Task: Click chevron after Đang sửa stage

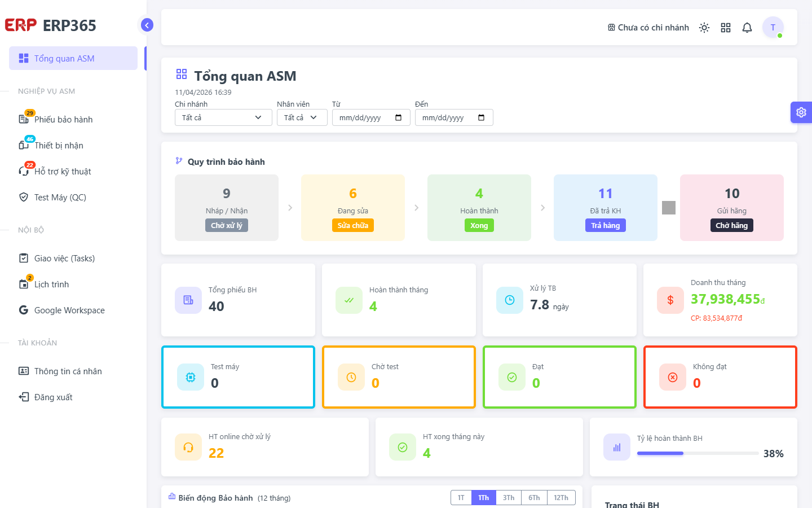Action: coord(416,208)
